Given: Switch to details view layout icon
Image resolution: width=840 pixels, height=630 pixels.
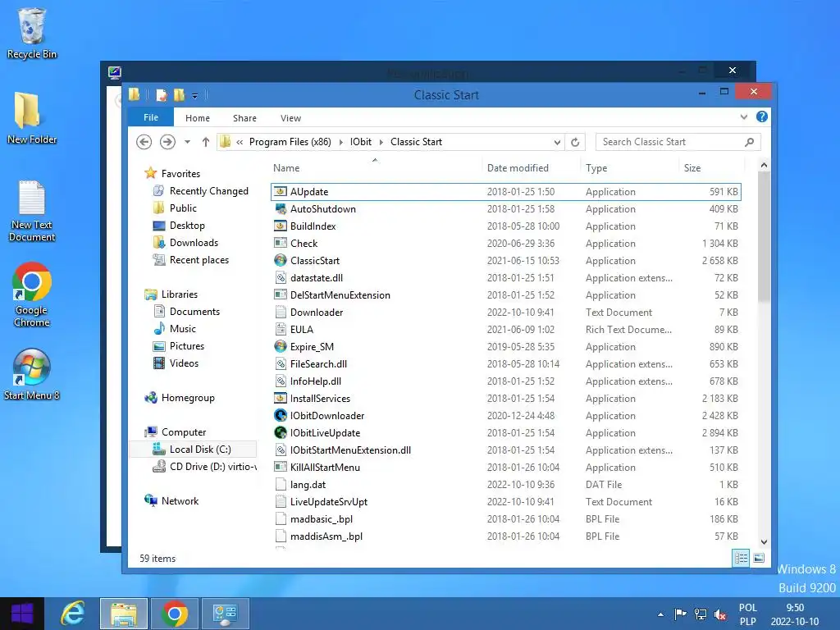Looking at the screenshot, I should click(x=741, y=558).
